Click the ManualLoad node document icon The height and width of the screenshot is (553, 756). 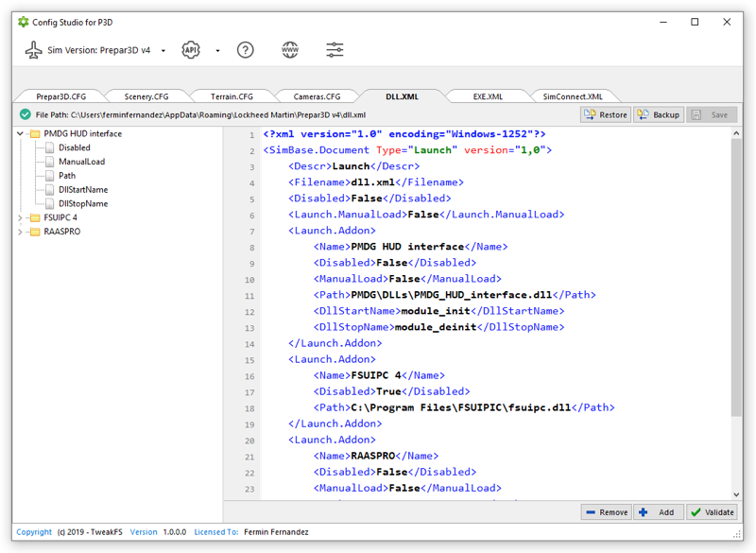50,162
